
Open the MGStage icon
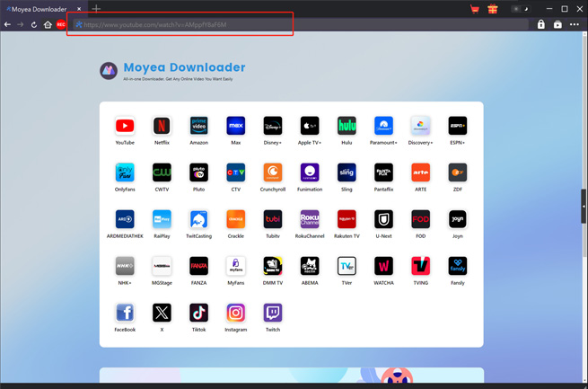[x=162, y=266]
